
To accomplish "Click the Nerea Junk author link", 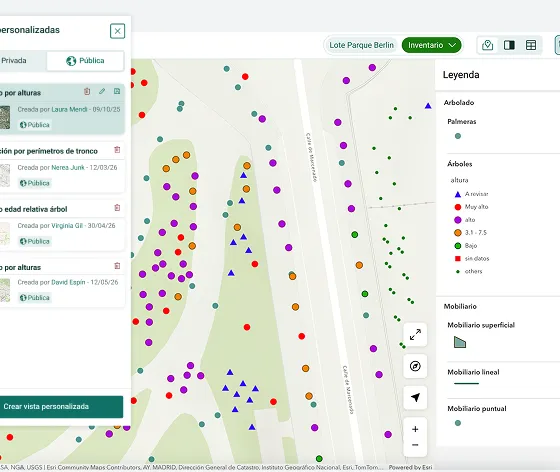I will (x=68, y=167).
